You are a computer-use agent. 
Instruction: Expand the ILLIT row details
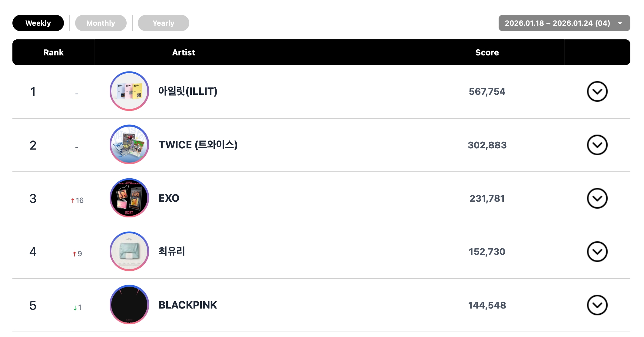pyautogui.click(x=597, y=91)
